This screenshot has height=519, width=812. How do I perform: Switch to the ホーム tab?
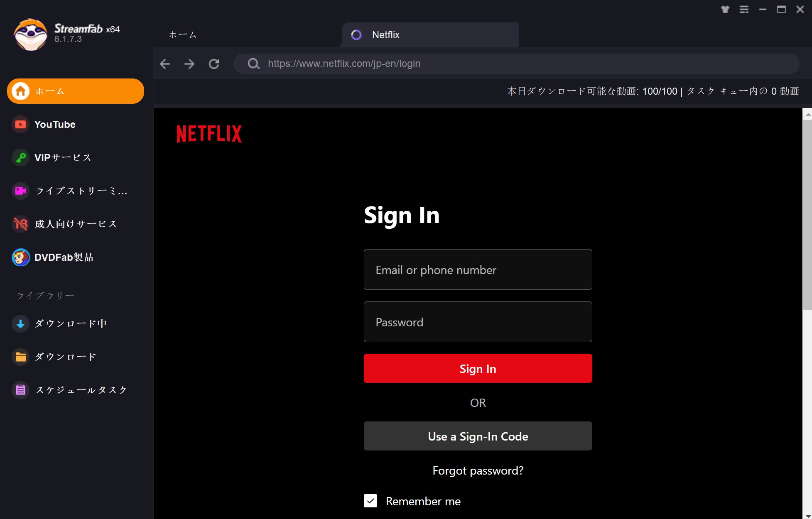[x=182, y=35]
